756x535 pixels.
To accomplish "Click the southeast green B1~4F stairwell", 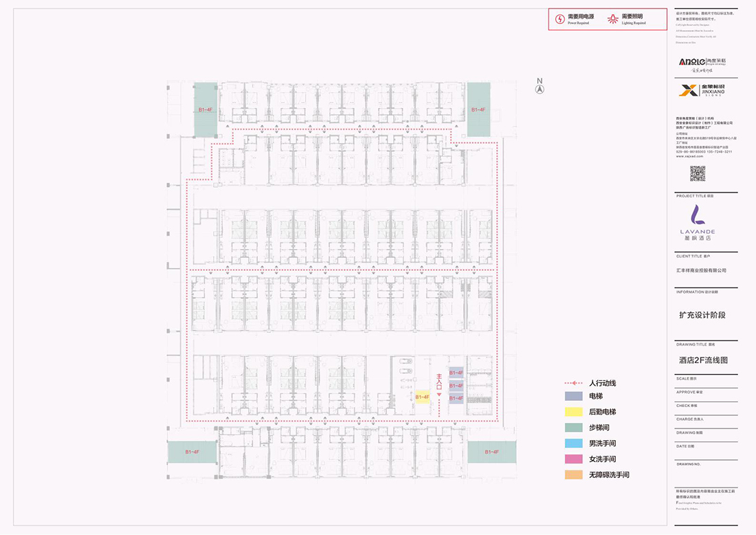I will pyautogui.click(x=491, y=452).
